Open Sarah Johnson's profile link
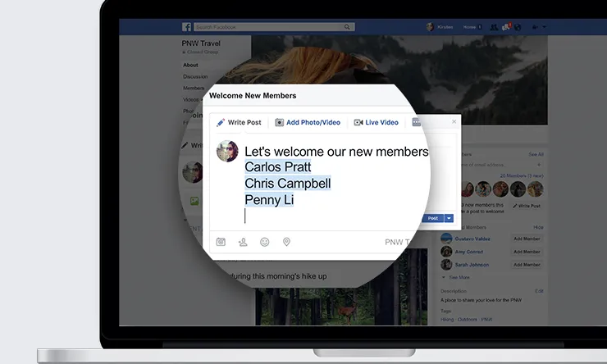The image size is (607, 364). pyautogui.click(x=472, y=265)
